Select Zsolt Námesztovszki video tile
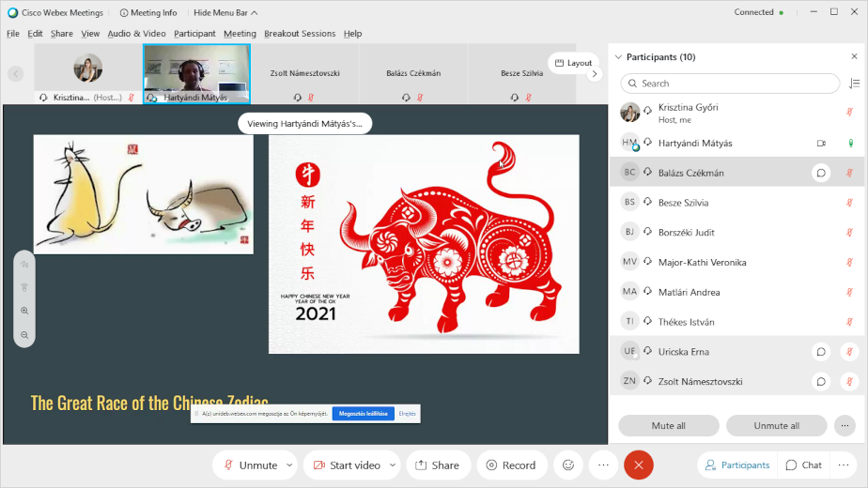This screenshot has width=868, height=488. pos(305,73)
